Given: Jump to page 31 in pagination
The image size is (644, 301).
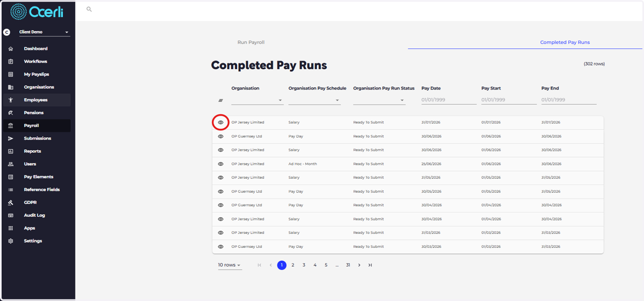Looking at the screenshot, I should coord(348,265).
